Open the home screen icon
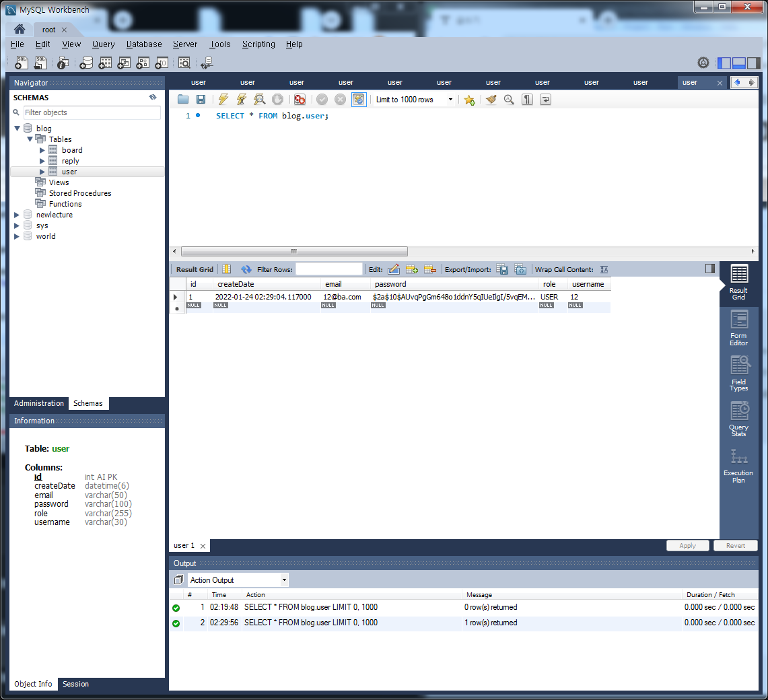The image size is (768, 700). point(20,30)
